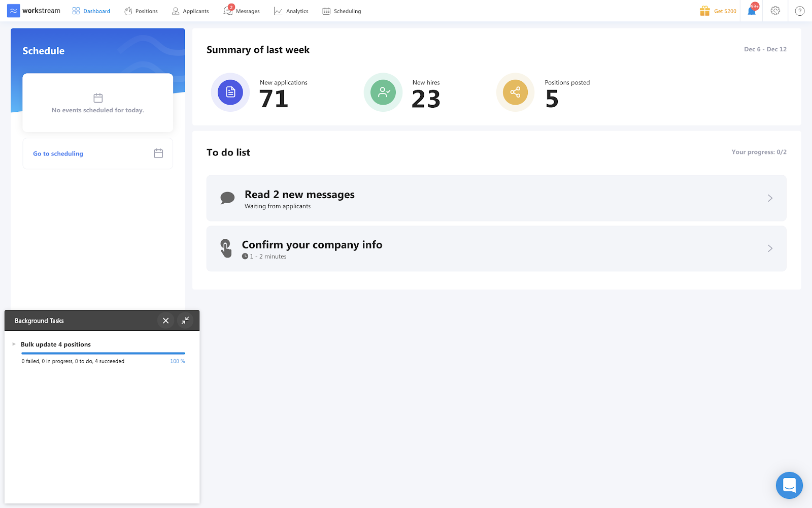Click calendar icon above No events scheduled
Viewport: 812px width, 508px height.
click(98, 98)
